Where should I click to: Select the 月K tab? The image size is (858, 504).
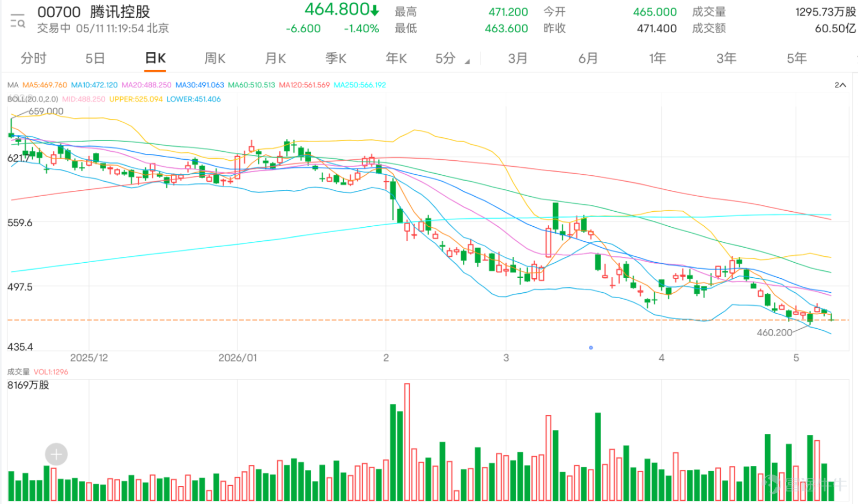pos(276,58)
